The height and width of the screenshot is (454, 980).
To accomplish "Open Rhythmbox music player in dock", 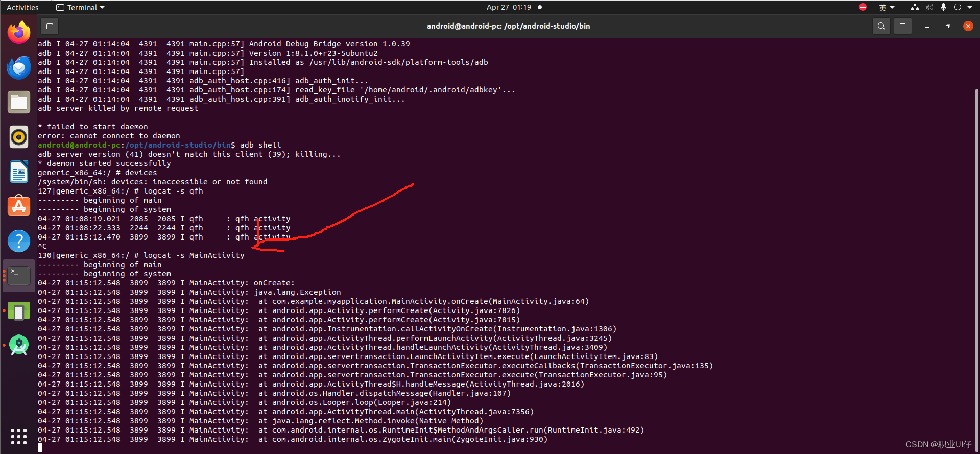I will (19, 137).
